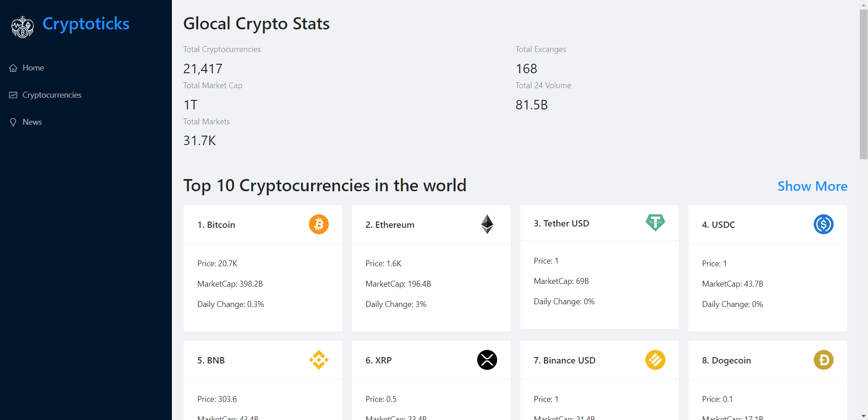Image resolution: width=868 pixels, height=420 pixels.
Task: Click XRP Price: 0.5 text
Action: click(381, 399)
